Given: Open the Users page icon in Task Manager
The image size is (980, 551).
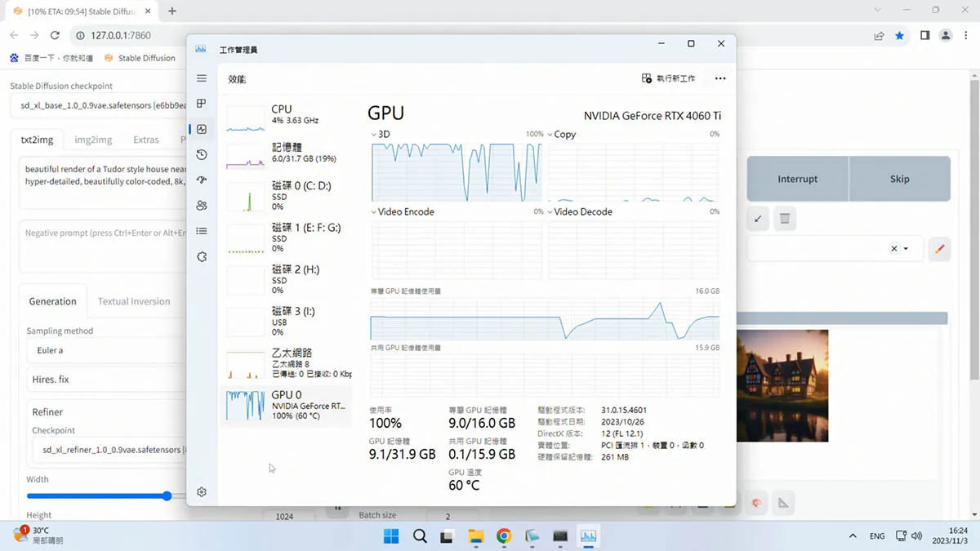Looking at the screenshot, I should click(202, 206).
